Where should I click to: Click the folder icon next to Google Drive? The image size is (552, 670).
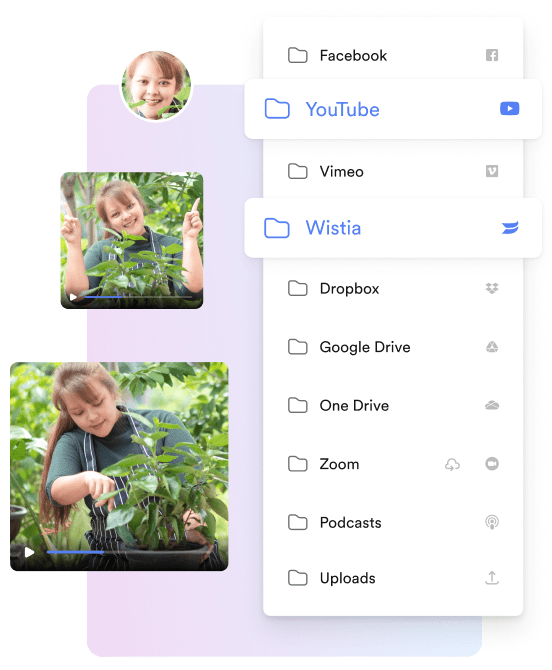tap(297, 347)
